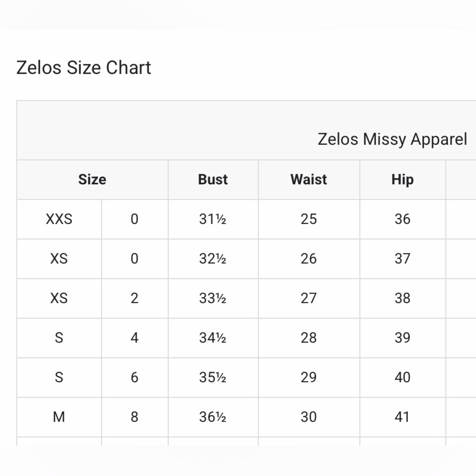Click waist value 29
This screenshot has height=476, width=476.
click(309, 377)
